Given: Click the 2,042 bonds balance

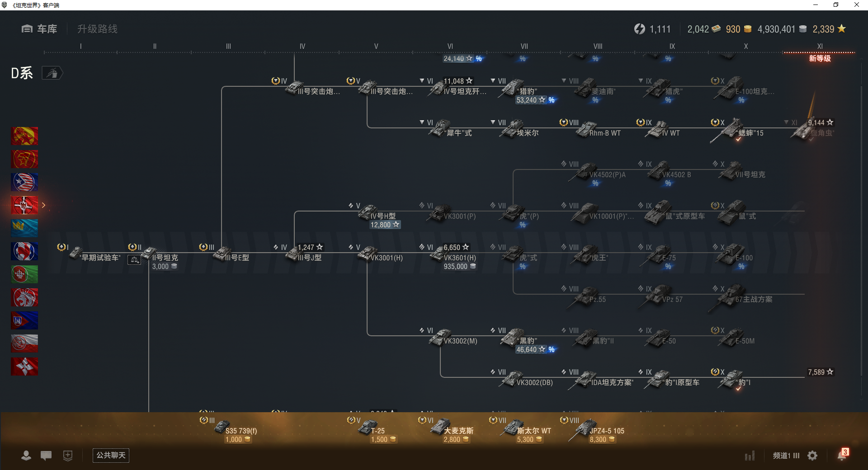Looking at the screenshot, I should click(x=704, y=29).
